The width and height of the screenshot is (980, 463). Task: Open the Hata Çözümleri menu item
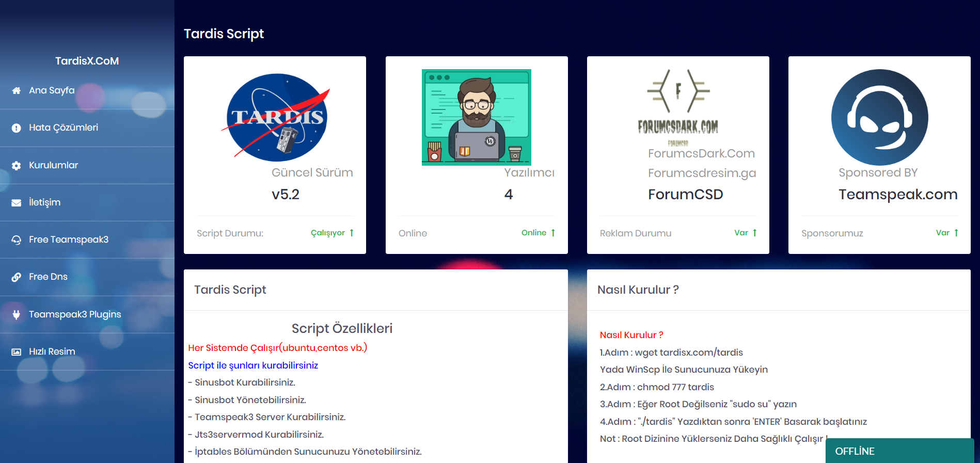coord(87,128)
